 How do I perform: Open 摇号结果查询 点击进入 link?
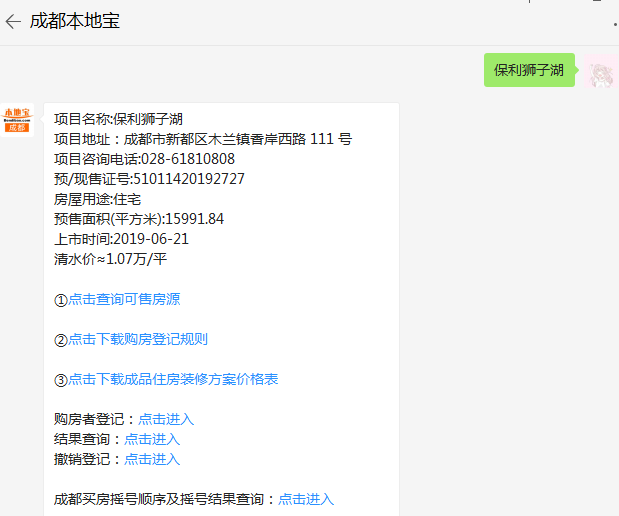click(306, 499)
